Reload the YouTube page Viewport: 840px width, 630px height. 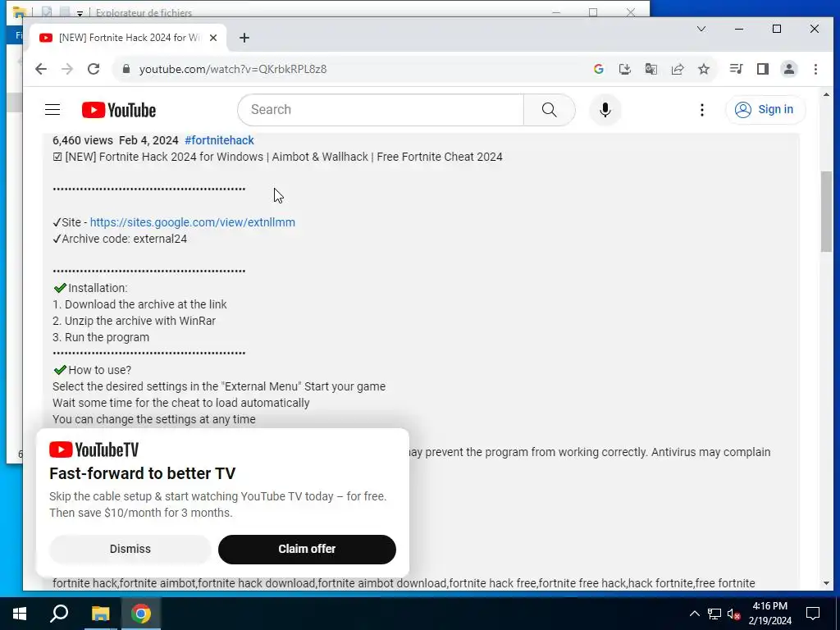[94, 69]
